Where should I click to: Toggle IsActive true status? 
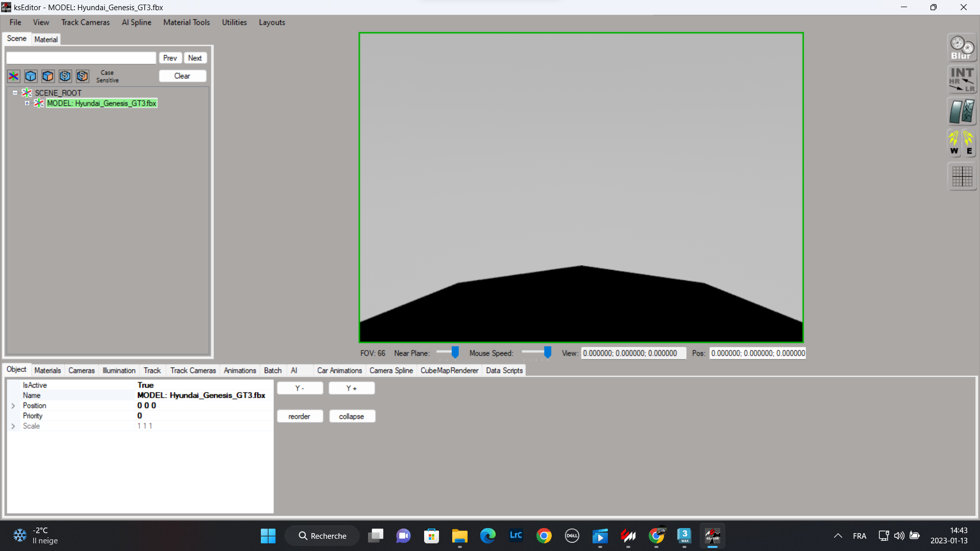[145, 385]
